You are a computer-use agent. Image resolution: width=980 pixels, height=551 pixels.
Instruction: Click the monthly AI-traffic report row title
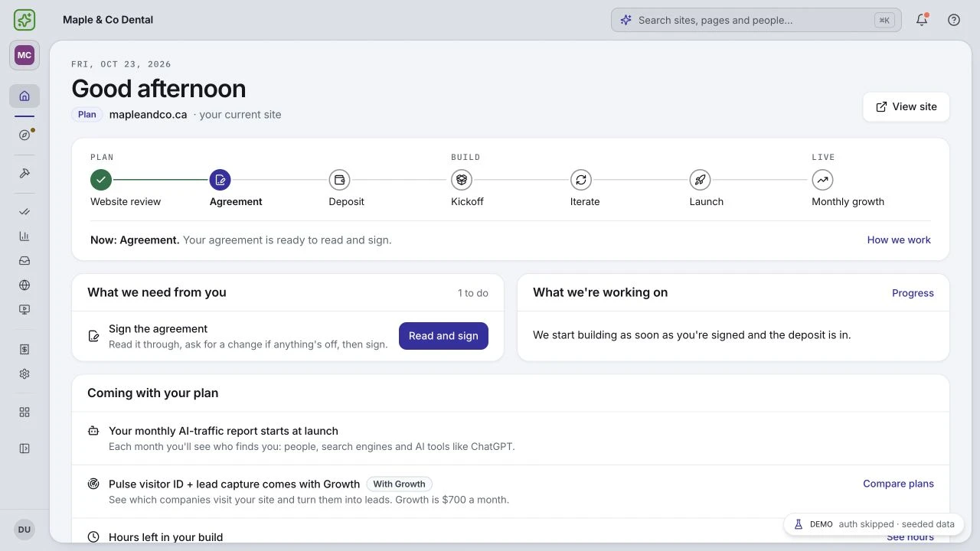(x=224, y=431)
